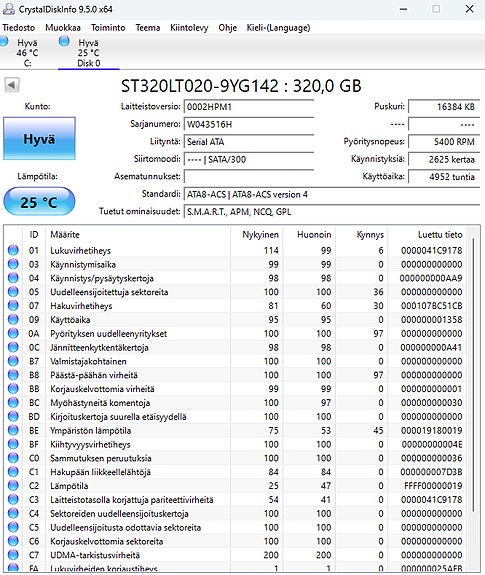The image size is (485, 575).
Task: Click the Siirtomoodi field SATA/300
Action: (249, 160)
